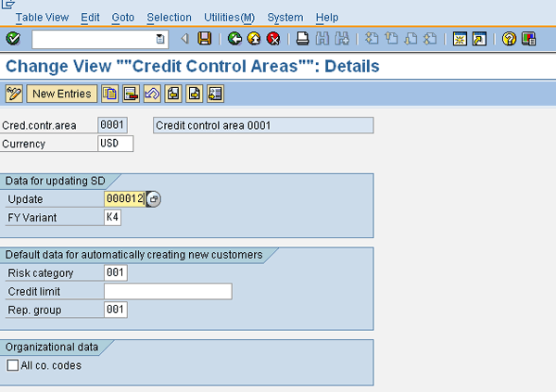Open the Update field's search help button
The width and height of the screenshot is (556, 392).
(154, 199)
